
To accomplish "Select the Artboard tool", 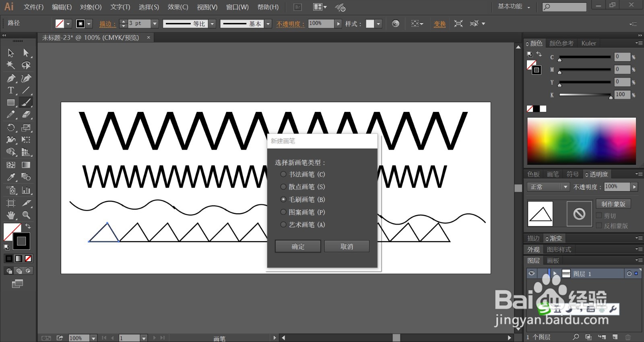I will click(x=11, y=203).
